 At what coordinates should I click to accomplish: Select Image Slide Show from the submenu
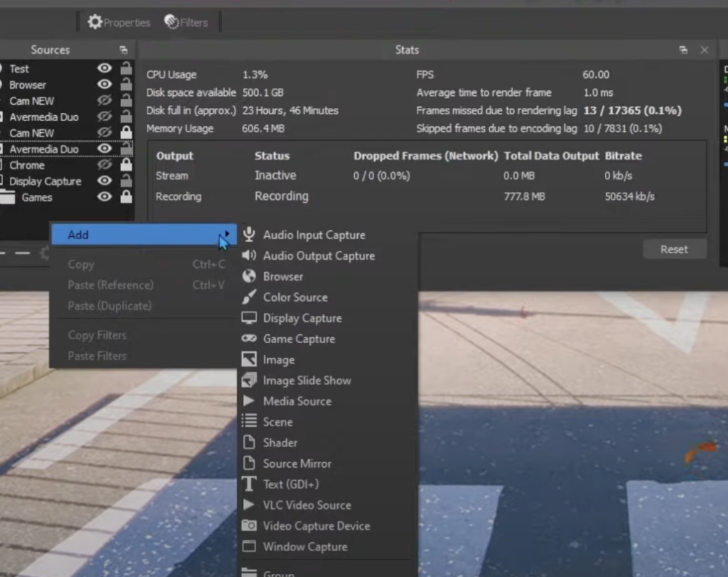306,380
